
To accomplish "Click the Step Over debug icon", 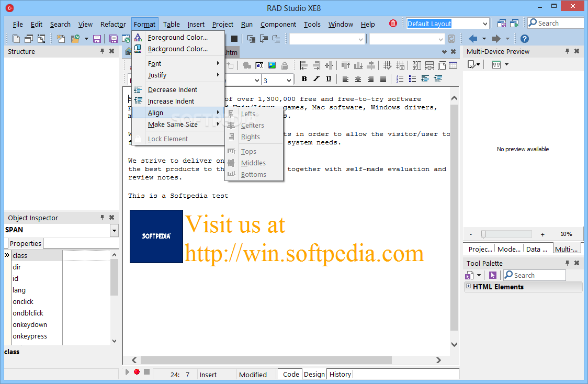I will click(x=264, y=39).
